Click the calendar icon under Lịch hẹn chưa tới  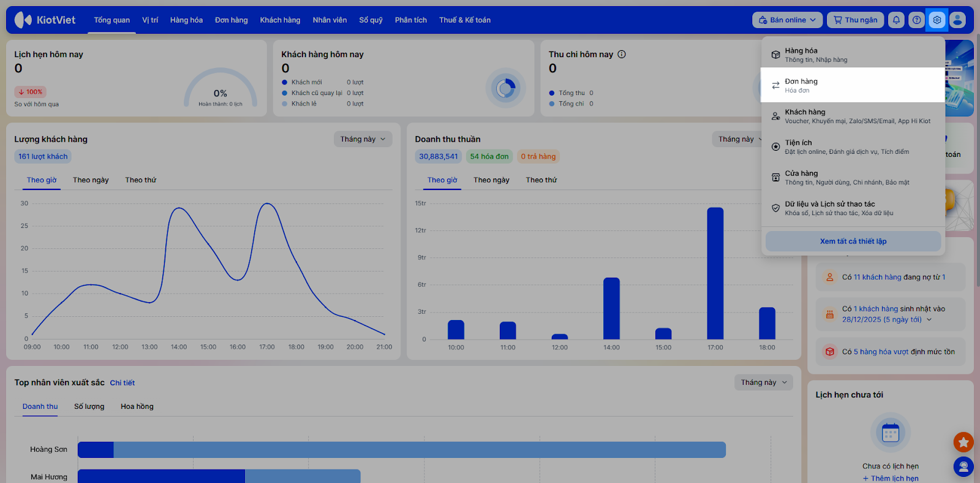coord(891,433)
